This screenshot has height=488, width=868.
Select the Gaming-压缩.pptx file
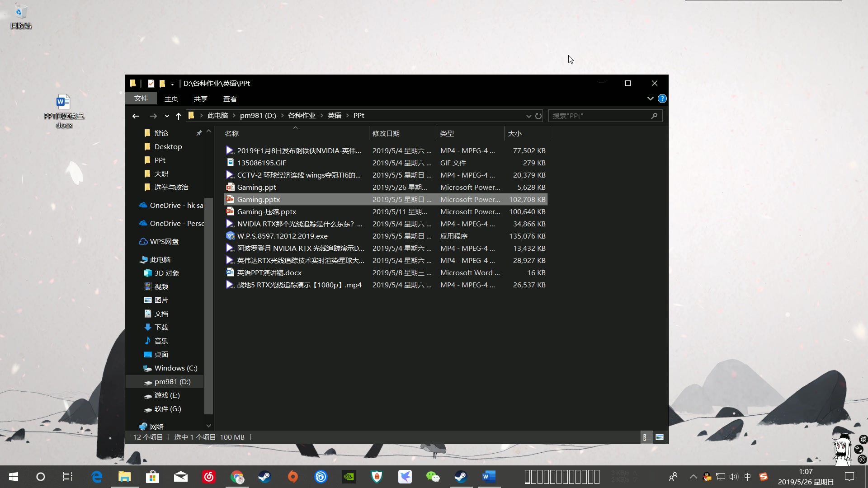tap(267, 211)
